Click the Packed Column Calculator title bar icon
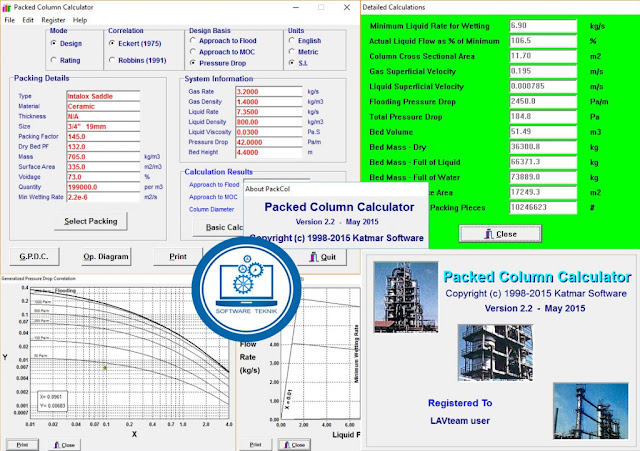Screen dimensions: 640x451 [7, 7]
